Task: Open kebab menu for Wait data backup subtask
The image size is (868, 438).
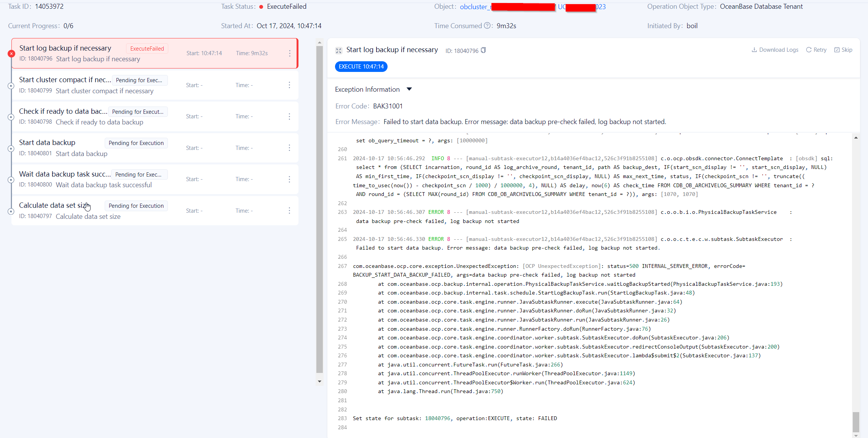Action: pos(289,179)
